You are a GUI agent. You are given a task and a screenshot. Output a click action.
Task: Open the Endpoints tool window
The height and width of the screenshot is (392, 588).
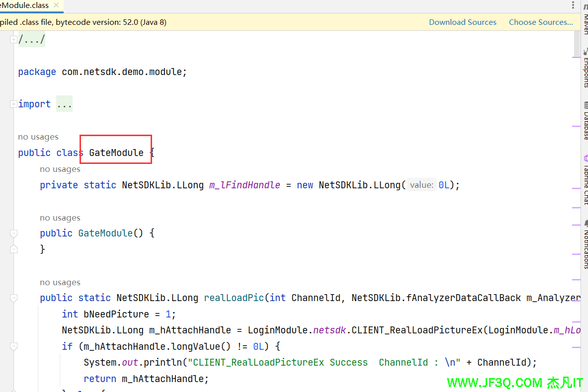(585, 70)
